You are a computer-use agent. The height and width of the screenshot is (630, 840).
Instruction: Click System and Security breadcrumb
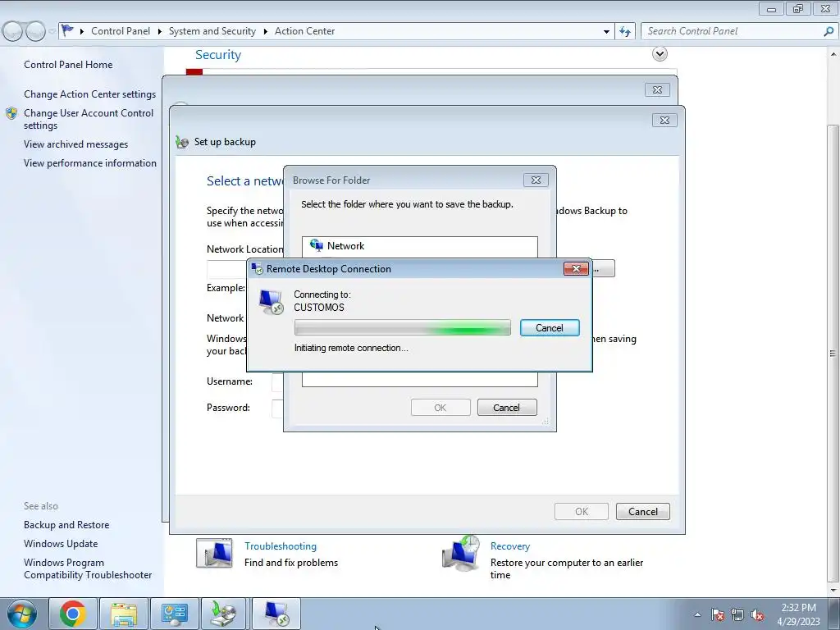pyautogui.click(x=212, y=31)
